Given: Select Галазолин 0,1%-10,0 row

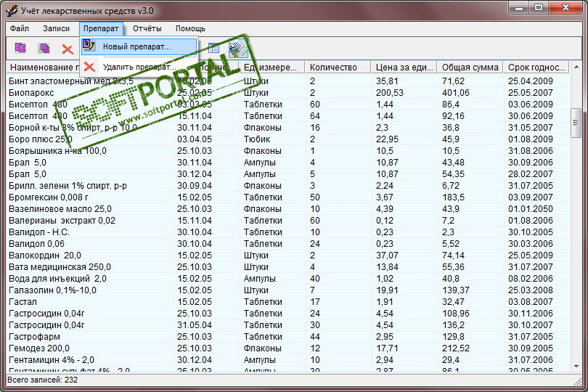Looking at the screenshot, I should click(x=288, y=290).
